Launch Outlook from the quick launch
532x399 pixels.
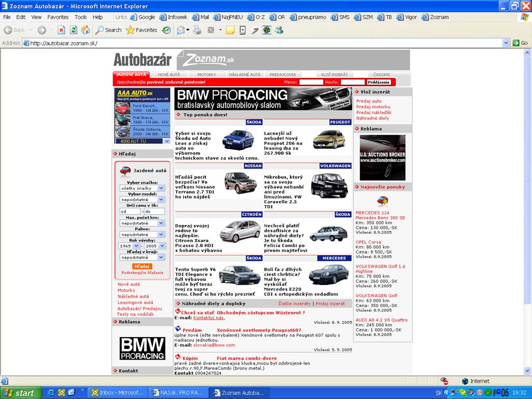point(61,393)
